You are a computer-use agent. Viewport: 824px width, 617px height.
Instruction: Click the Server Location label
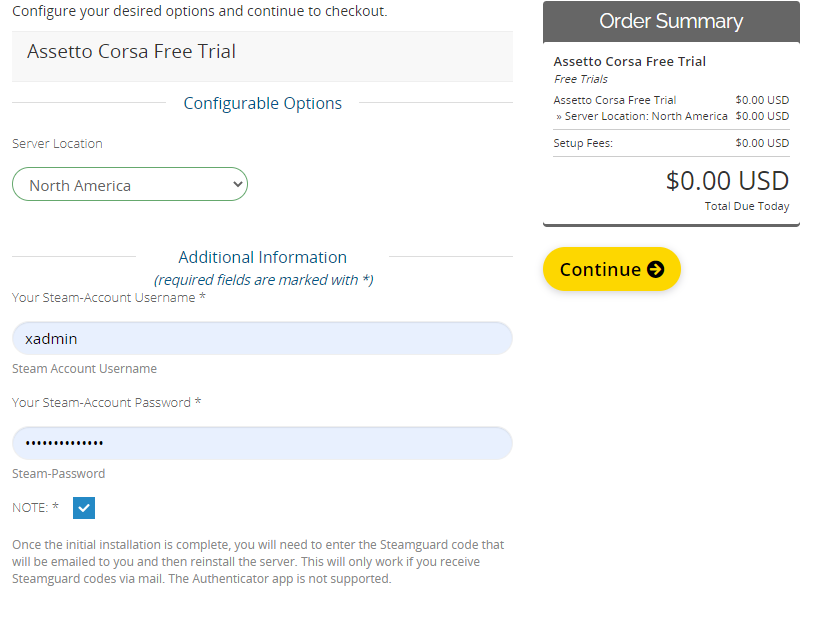(x=57, y=143)
